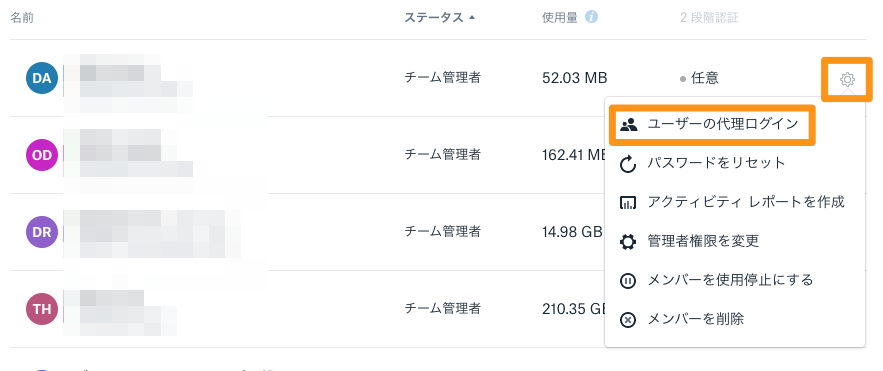Click the info icon next to 使用量
The height and width of the screenshot is (371, 883).
click(591, 17)
